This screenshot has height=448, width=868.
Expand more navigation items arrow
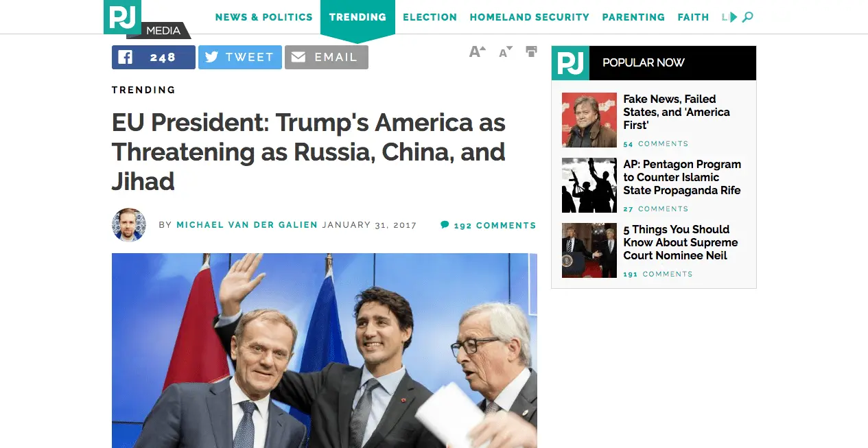pos(734,17)
